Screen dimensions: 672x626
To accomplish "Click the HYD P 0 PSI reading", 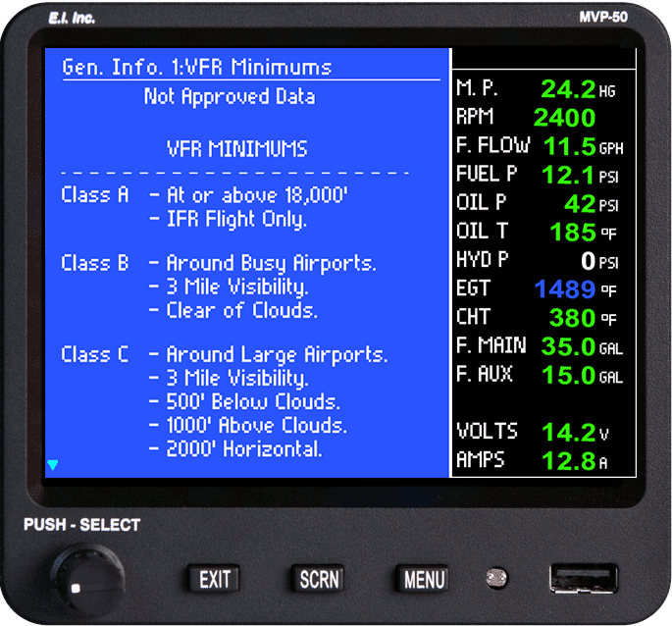I will point(538,260).
